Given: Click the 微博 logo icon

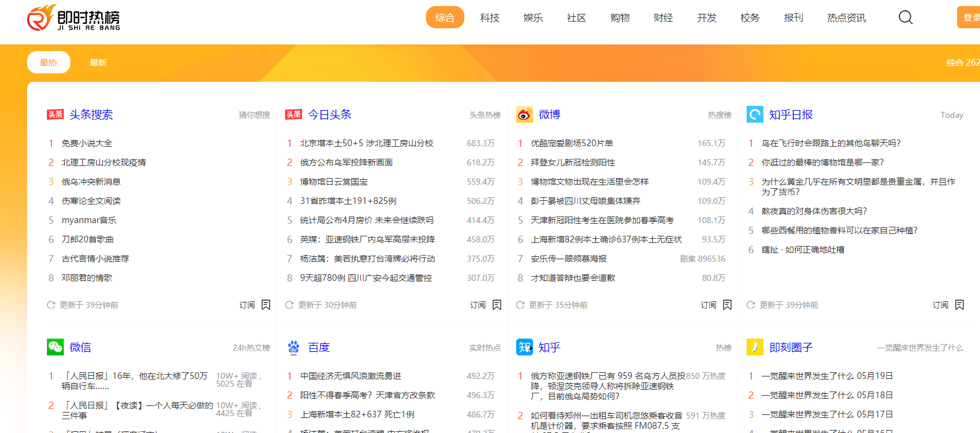Looking at the screenshot, I should (525, 114).
